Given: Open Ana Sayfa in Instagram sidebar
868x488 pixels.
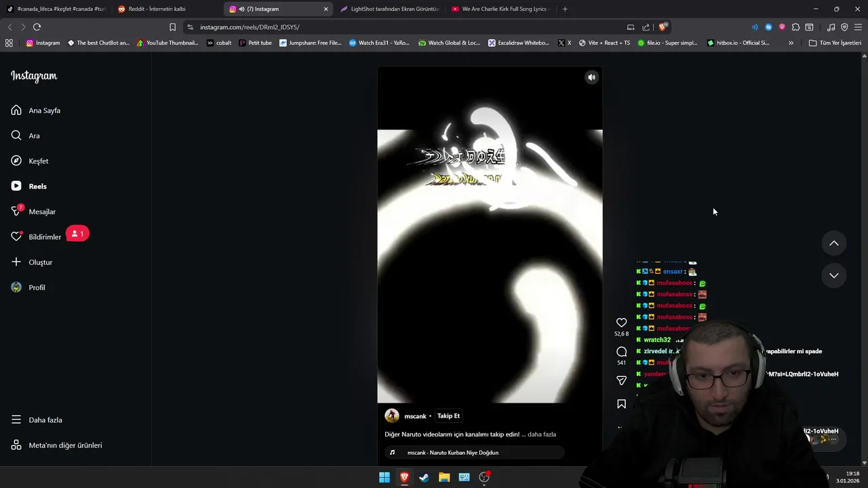Looking at the screenshot, I should [35, 110].
